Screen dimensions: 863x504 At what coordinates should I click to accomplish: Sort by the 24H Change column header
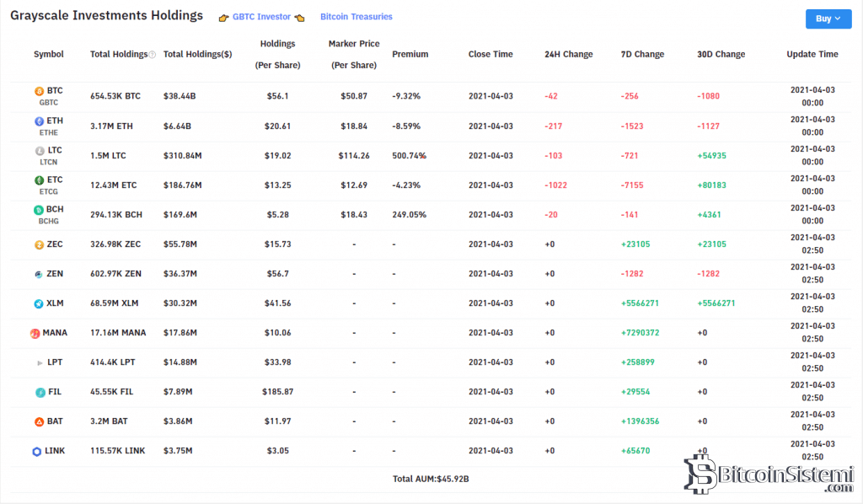tap(568, 54)
